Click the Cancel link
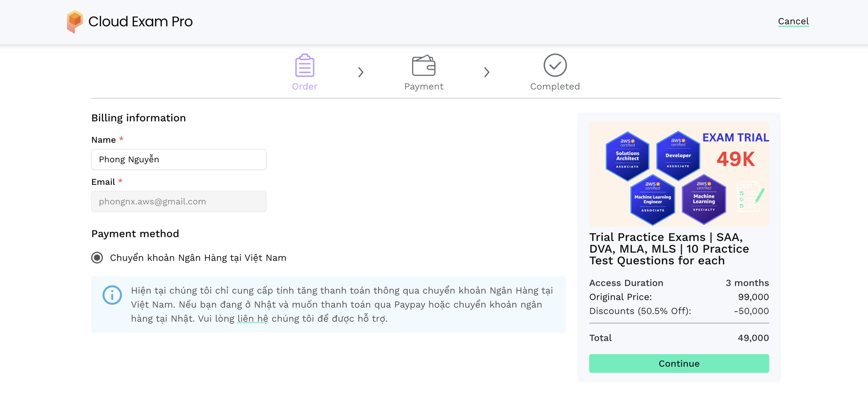 [x=793, y=21]
